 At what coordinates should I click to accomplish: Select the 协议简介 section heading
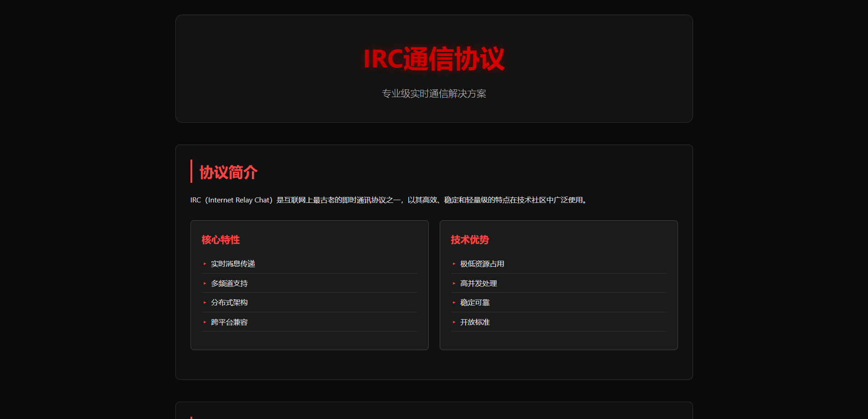[228, 172]
